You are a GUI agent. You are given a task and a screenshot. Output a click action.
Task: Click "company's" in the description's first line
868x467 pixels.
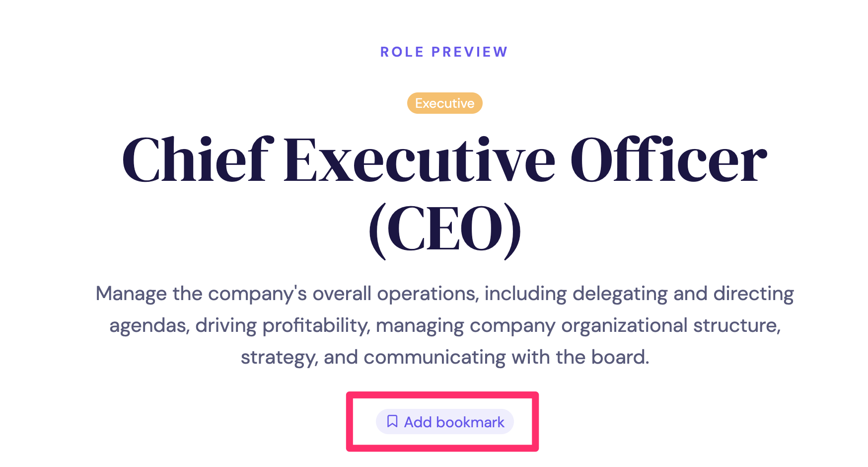click(257, 294)
